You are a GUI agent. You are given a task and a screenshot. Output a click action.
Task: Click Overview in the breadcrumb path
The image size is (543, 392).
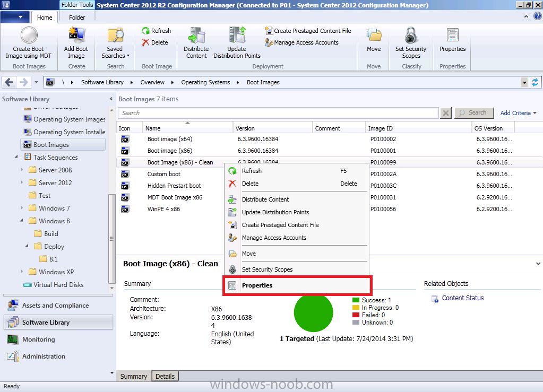152,82
